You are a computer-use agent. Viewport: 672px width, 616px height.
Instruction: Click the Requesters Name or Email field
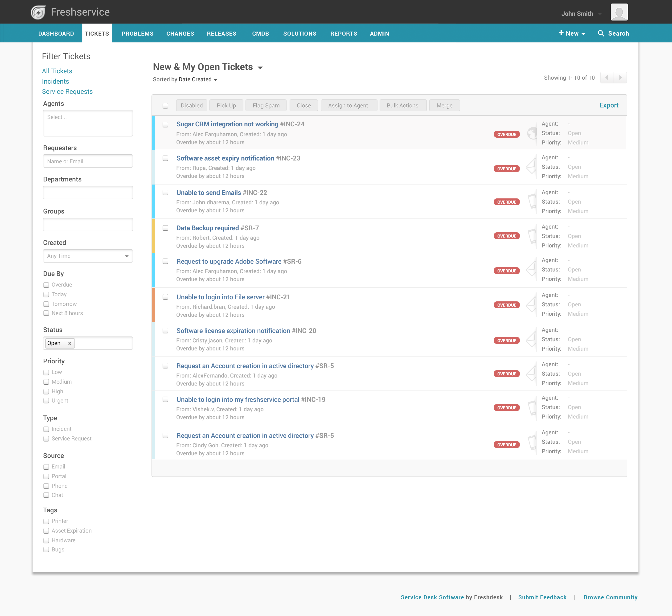(x=88, y=161)
